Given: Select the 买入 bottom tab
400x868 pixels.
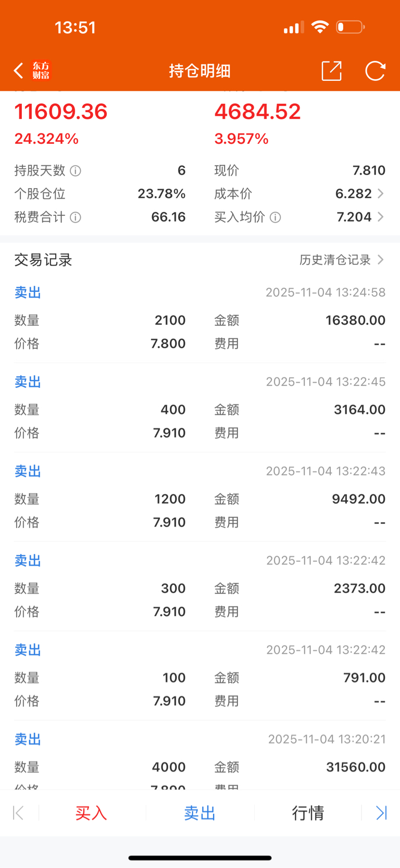Looking at the screenshot, I should click(x=91, y=813).
